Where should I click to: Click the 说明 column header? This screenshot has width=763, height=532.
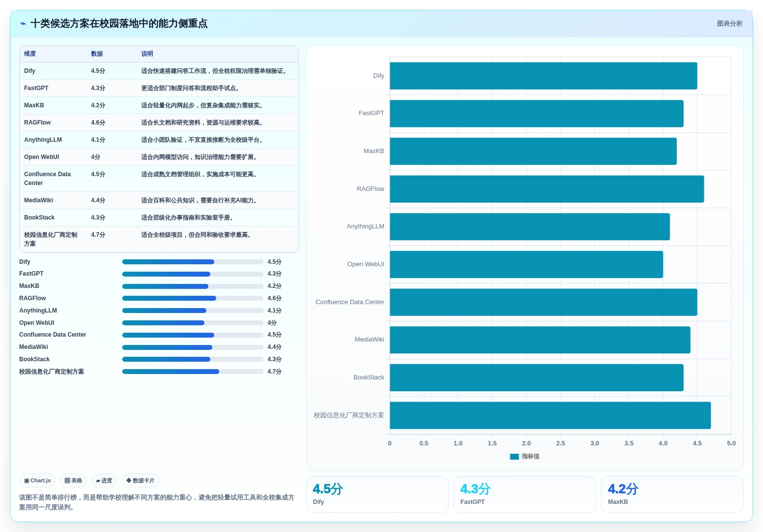147,54
